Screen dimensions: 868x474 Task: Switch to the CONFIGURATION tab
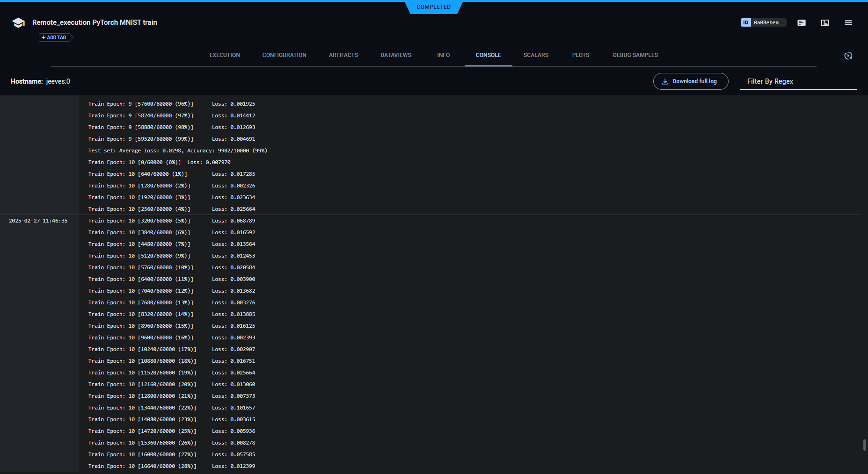click(x=284, y=55)
